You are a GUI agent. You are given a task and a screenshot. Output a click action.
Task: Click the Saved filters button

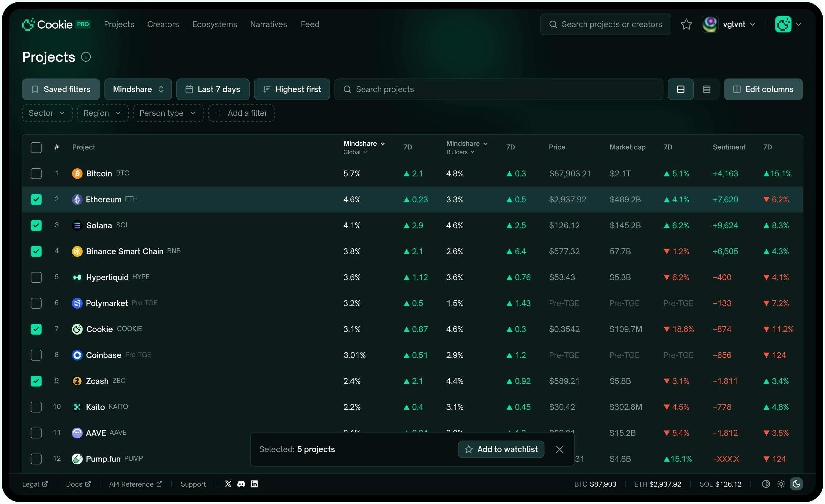point(61,89)
